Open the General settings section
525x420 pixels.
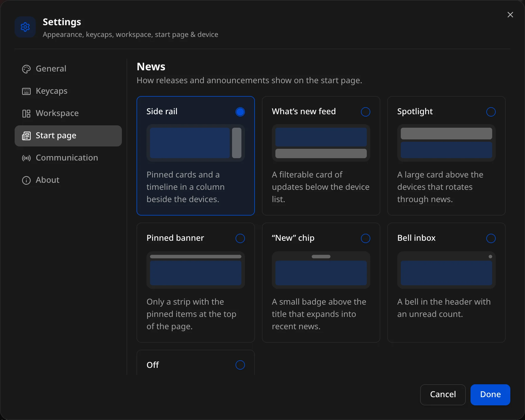coord(68,69)
